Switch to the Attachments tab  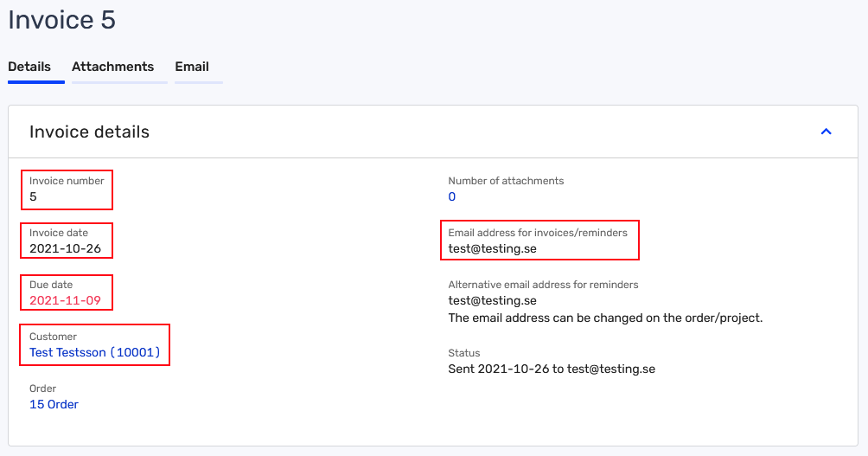click(112, 67)
